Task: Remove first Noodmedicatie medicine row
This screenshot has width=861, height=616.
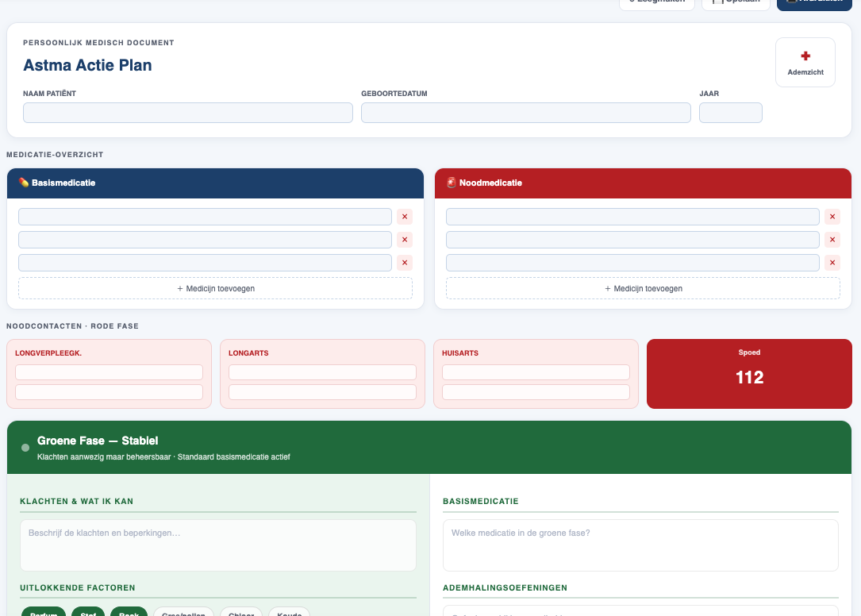Action: (x=832, y=217)
